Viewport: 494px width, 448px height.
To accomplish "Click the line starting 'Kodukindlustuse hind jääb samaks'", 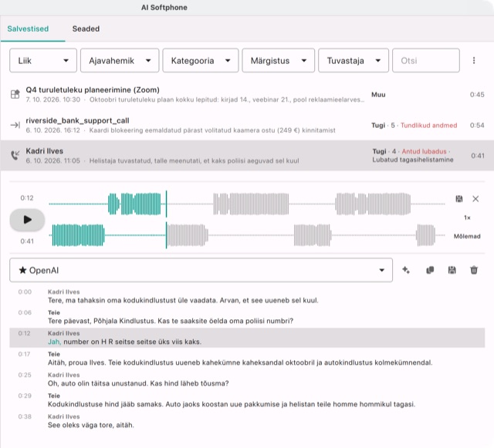I will (232, 404).
